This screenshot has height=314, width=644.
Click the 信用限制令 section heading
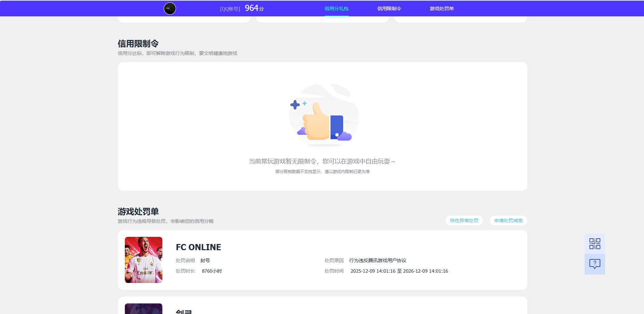[x=138, y=44]
